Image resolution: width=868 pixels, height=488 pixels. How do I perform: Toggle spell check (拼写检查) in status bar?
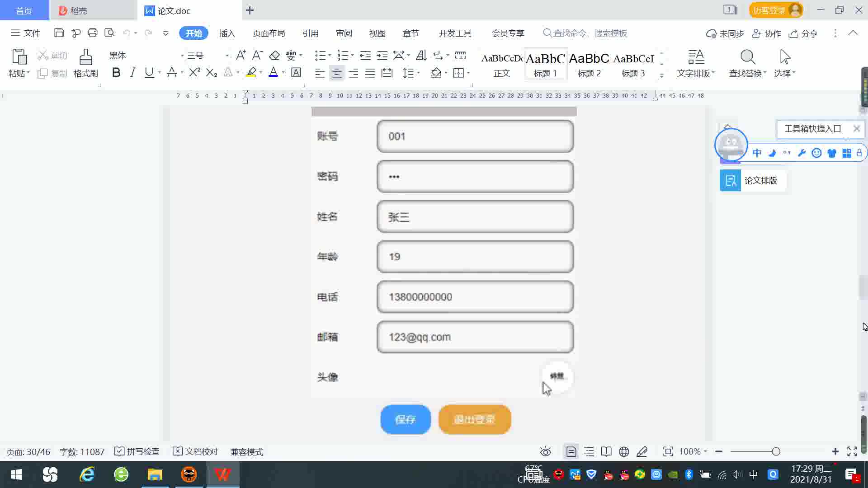click(x=137, y=451)
